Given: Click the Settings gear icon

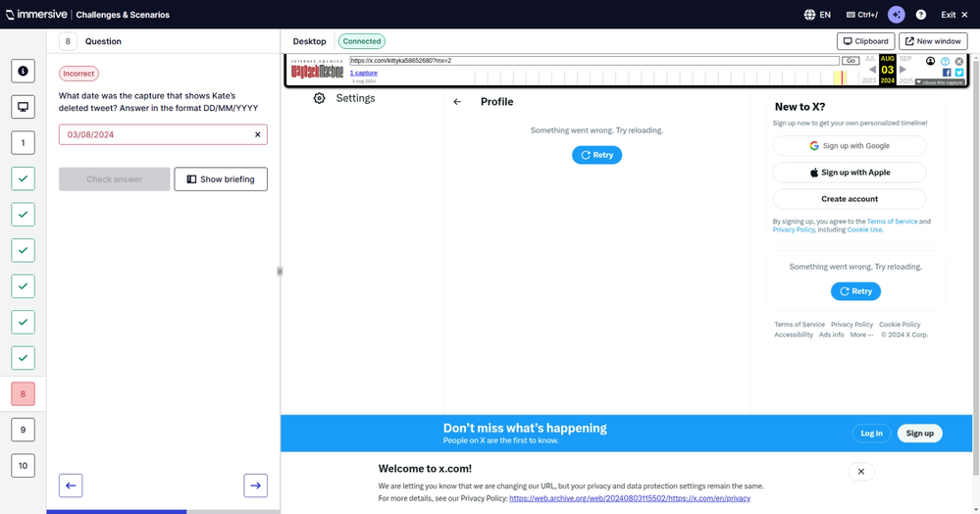Looking at the screenshot, I should (x=319, y=98).
